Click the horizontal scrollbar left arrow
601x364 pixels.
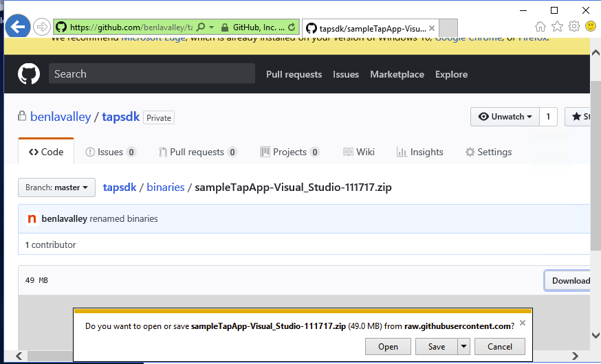(19, 356)
